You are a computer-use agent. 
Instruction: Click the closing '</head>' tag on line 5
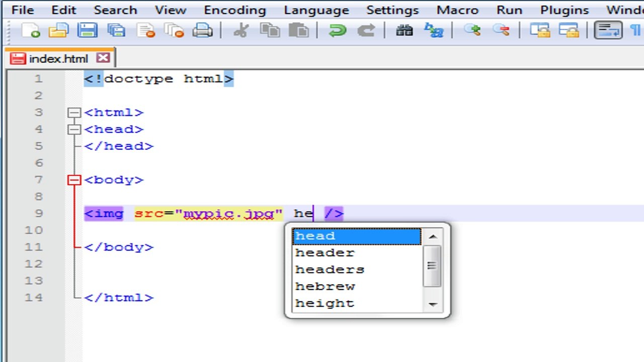pos(119,146)
